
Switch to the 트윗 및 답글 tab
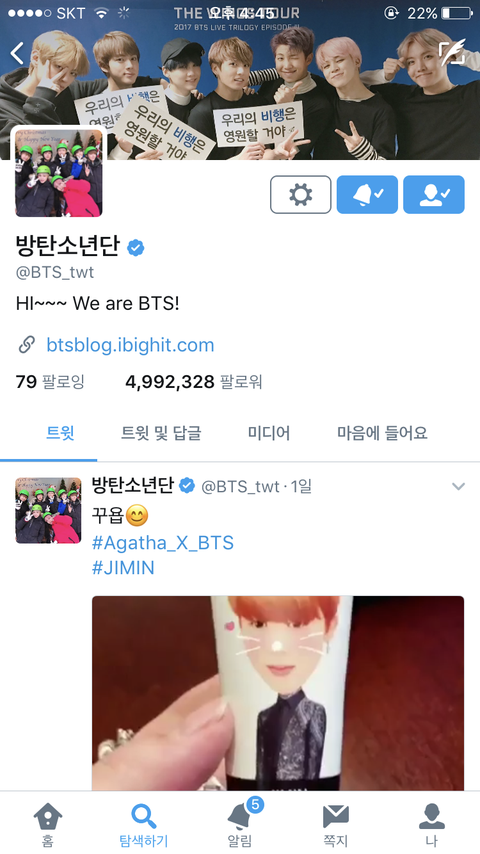point(161,433)
